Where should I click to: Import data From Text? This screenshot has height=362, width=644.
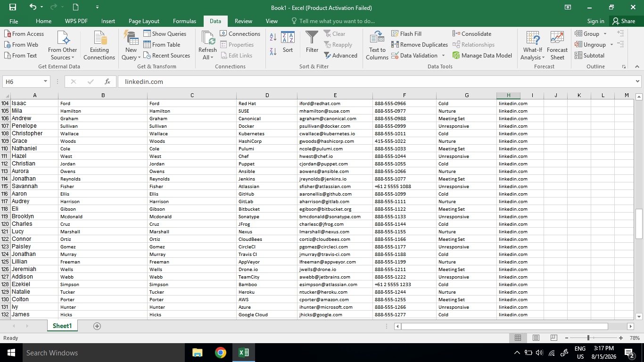(21, 56)
